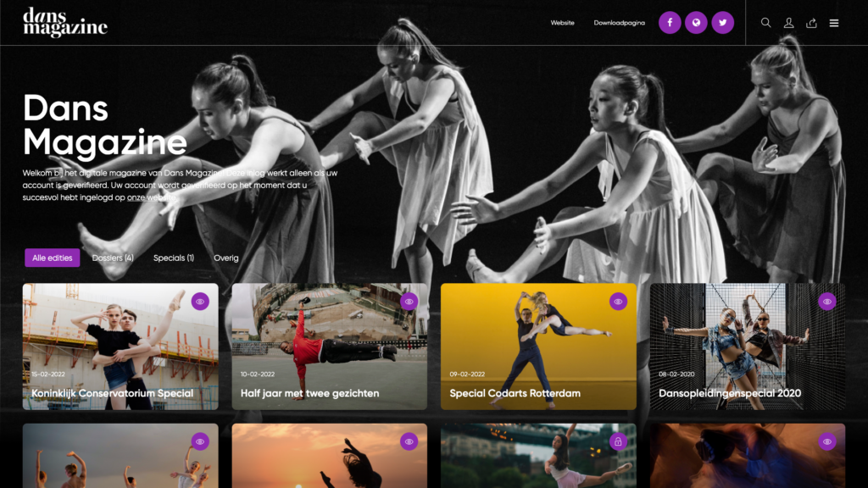Click the share icon in header
868x488 pixels.
tap(811, 23)
